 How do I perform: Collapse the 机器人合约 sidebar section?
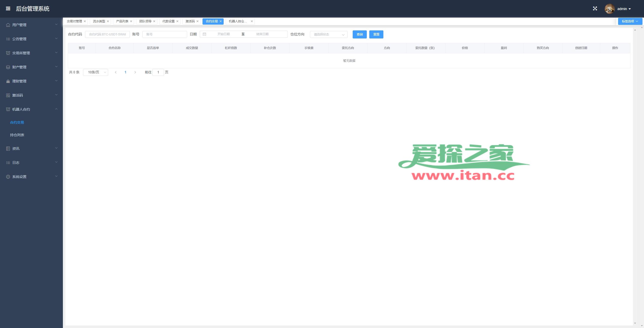point(31,109)
